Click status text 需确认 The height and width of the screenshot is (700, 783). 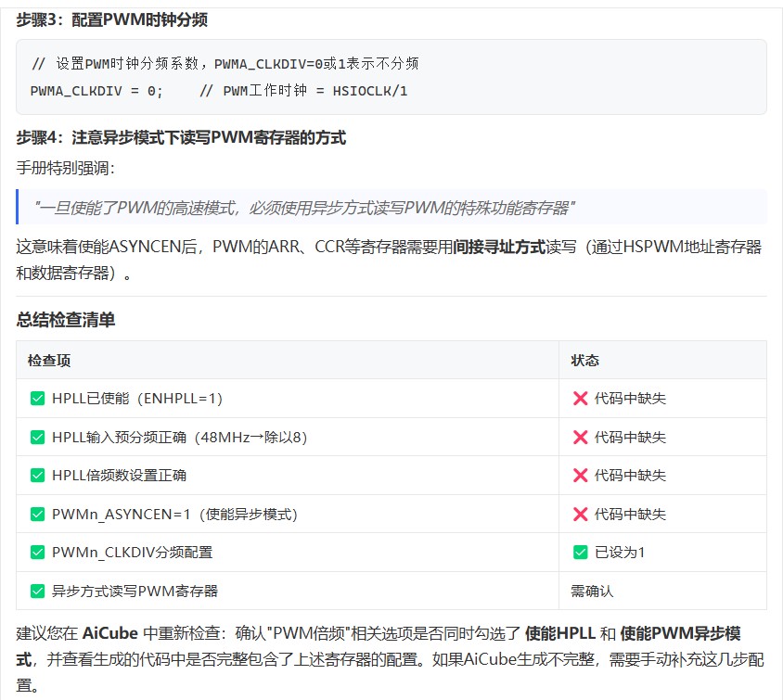point(592,592)
